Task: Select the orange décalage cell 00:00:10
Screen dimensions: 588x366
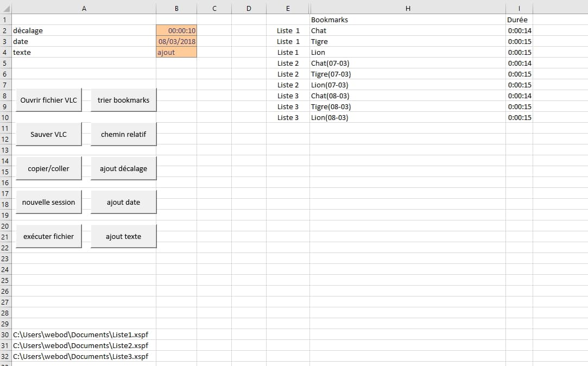Action: point(176,31)
